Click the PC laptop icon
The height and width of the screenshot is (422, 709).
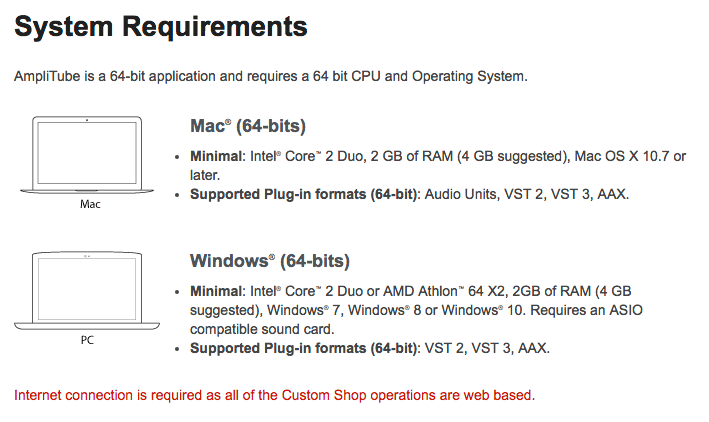pos(87,291)
